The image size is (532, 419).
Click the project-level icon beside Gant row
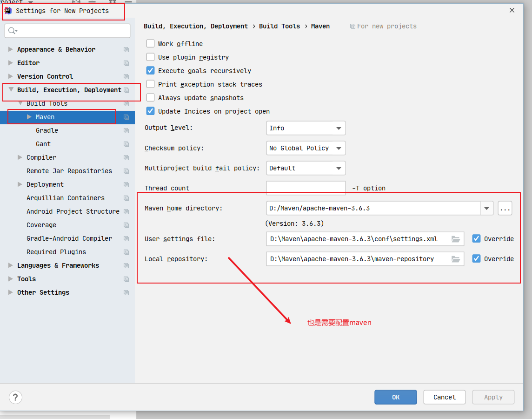pos(126,144)
